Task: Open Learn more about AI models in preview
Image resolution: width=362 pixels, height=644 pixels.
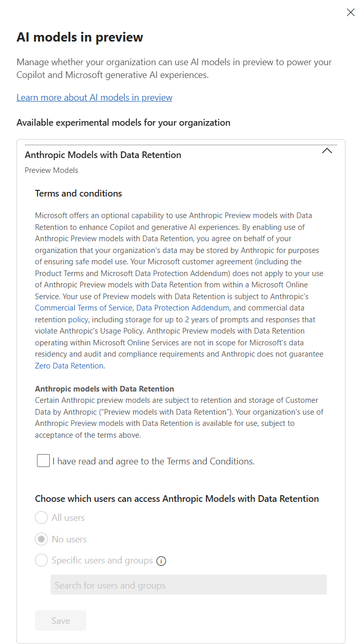Action: pos(94,97)
